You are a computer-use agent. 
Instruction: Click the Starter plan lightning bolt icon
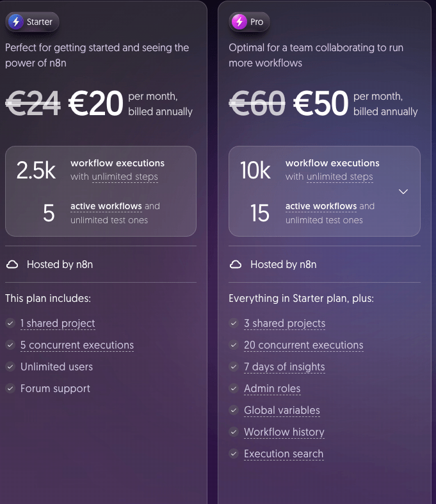click(x=16, y=22)
